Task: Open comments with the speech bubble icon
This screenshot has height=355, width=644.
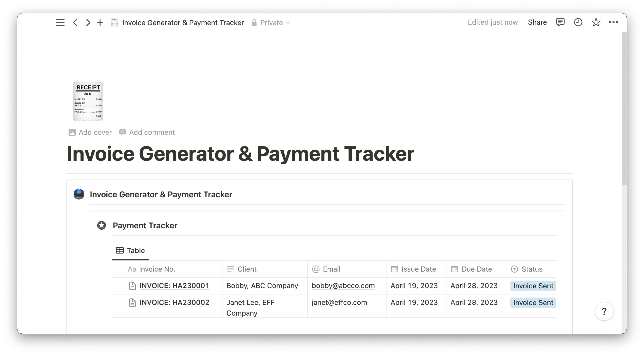Action: click(560, 22)
